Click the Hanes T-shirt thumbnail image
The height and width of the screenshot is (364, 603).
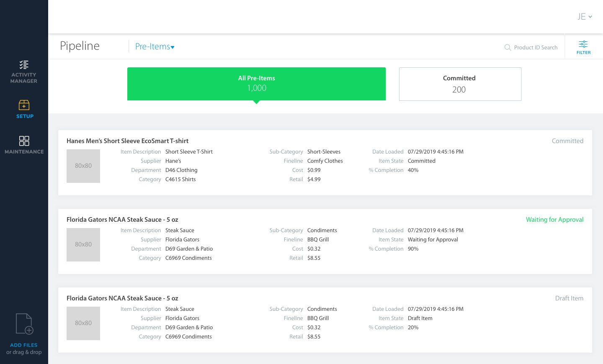(83, 166)
